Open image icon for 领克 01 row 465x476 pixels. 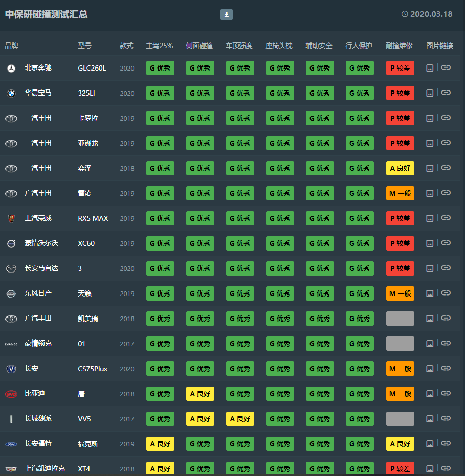pyautogui.click(x=430, y=344)
